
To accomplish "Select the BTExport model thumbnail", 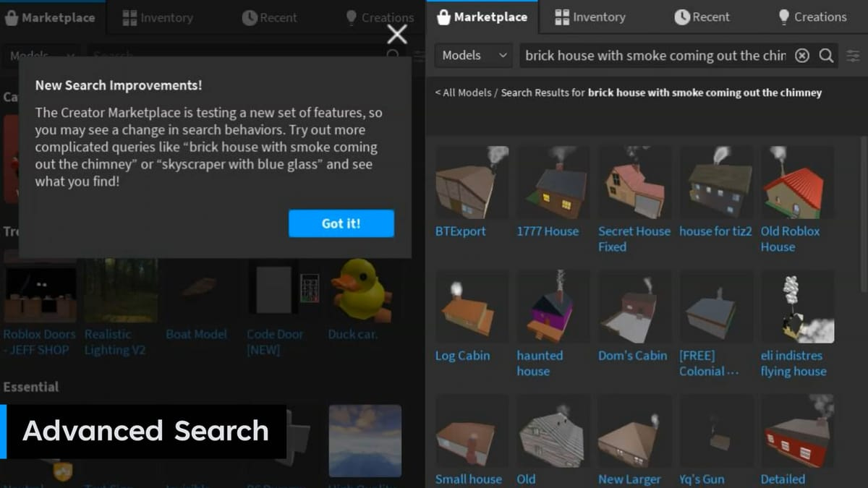I will pyautogui.click(x=472, y=182).
